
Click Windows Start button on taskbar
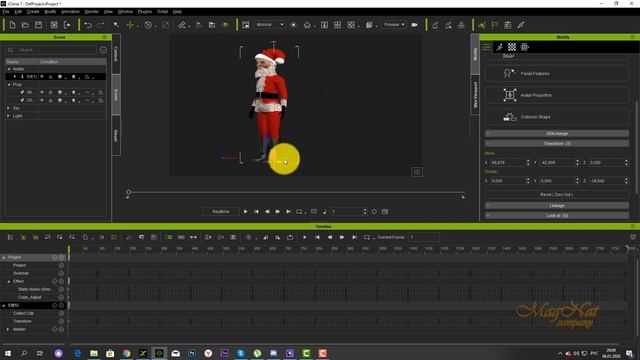tap(8, 353)
